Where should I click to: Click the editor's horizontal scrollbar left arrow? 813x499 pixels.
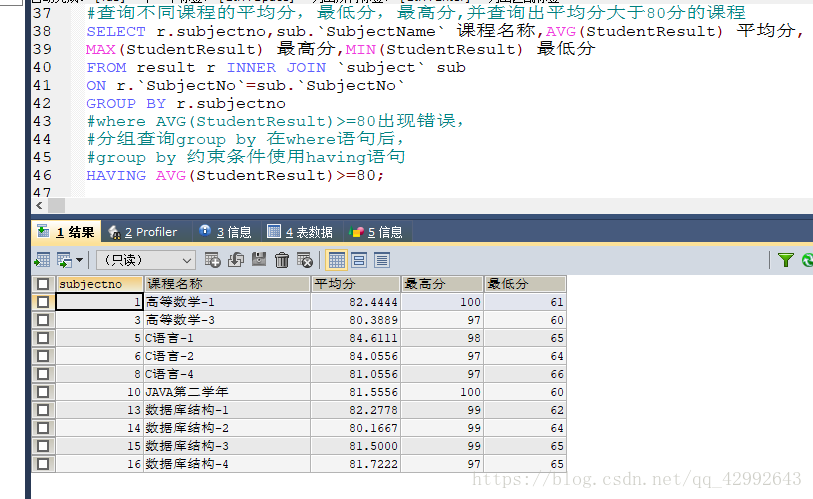point(39,205)
